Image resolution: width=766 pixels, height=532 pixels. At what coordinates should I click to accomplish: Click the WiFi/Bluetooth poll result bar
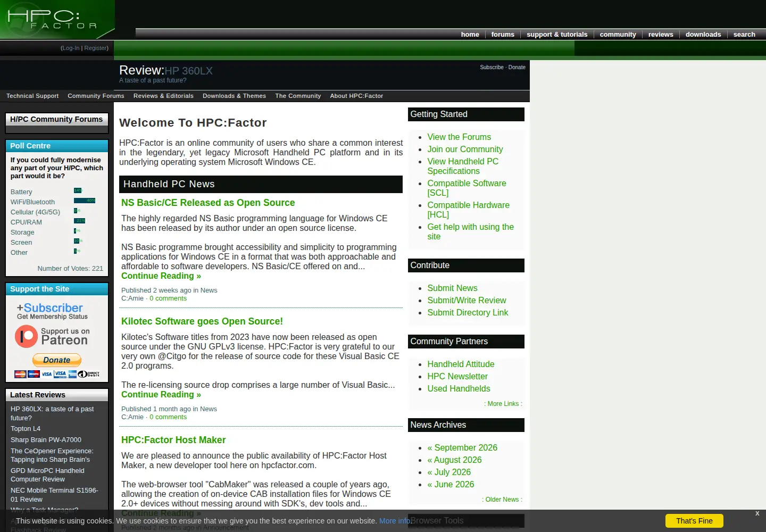pyautogui.click(x=85, y=201)
